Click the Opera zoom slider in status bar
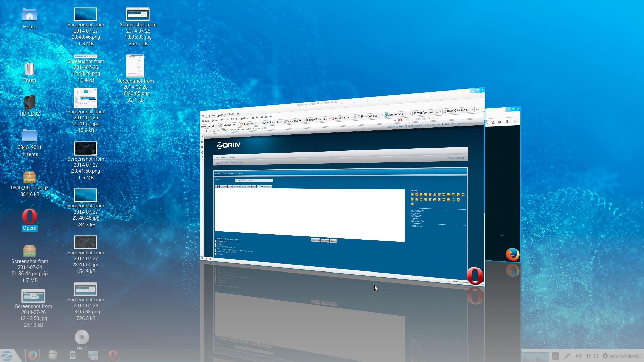The image size is (644, 362). click(461, 282)
